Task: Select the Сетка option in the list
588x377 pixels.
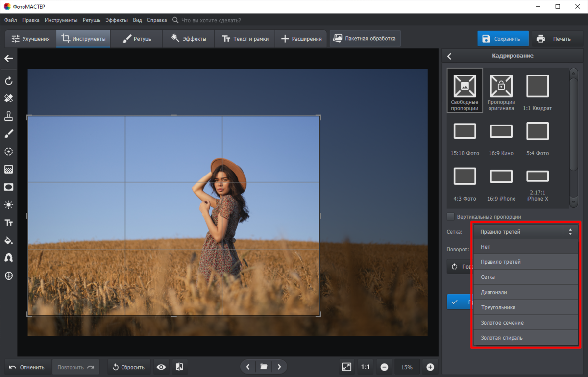Action: 525,277
